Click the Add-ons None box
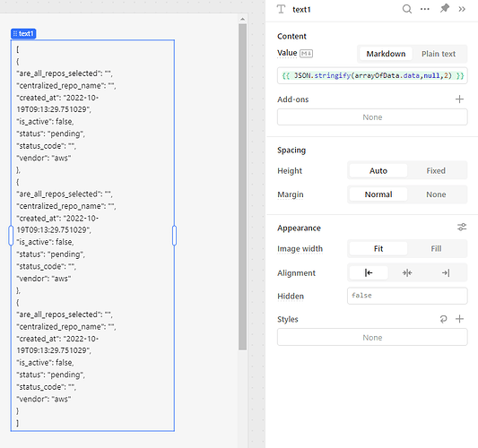This screenshot has height=448, width=478. [372, 117]
